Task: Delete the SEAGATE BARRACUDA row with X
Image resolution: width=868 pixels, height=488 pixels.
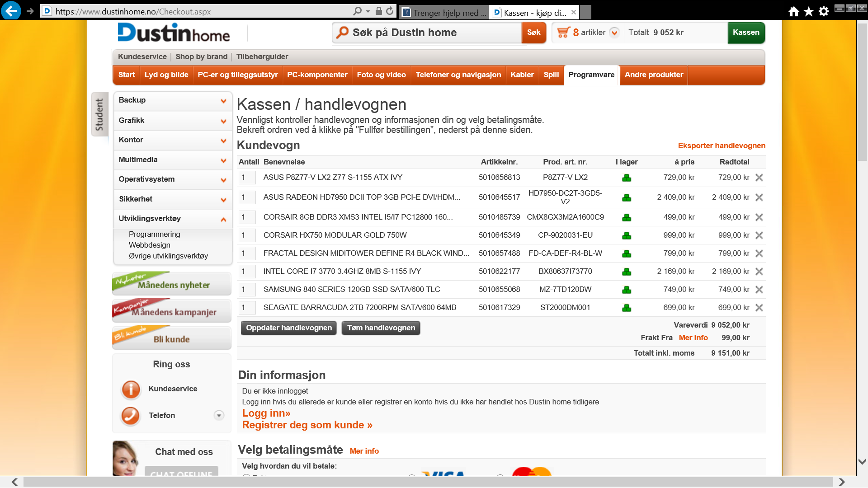Action: click(759, 308)
